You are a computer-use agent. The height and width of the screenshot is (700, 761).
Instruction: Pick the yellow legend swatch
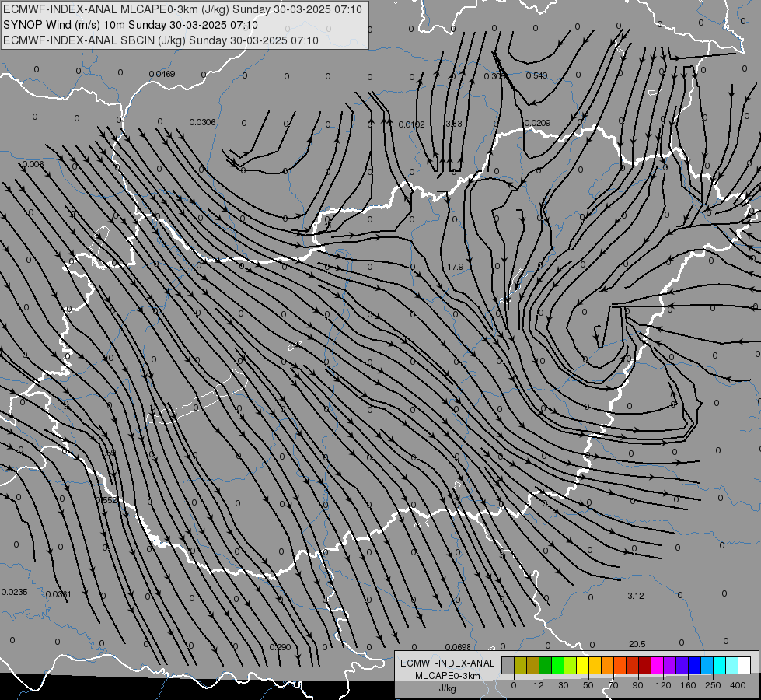pos(583,665)
